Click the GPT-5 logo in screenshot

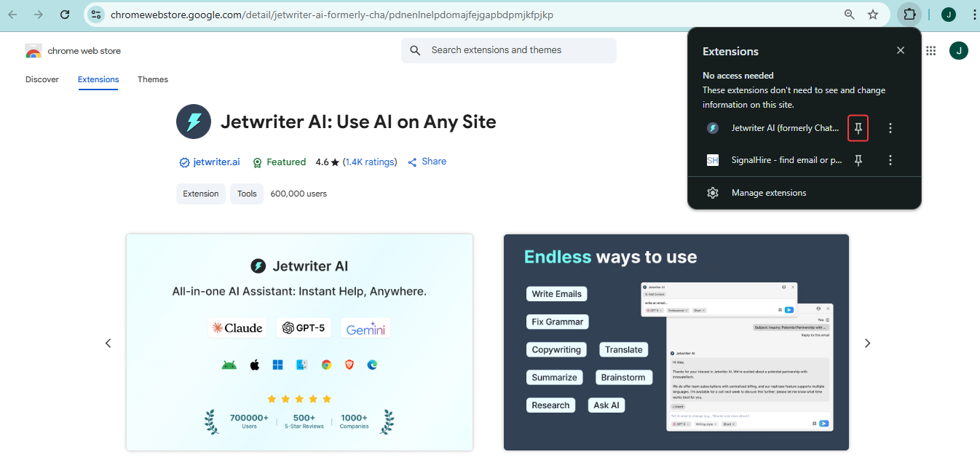[305, 328]
